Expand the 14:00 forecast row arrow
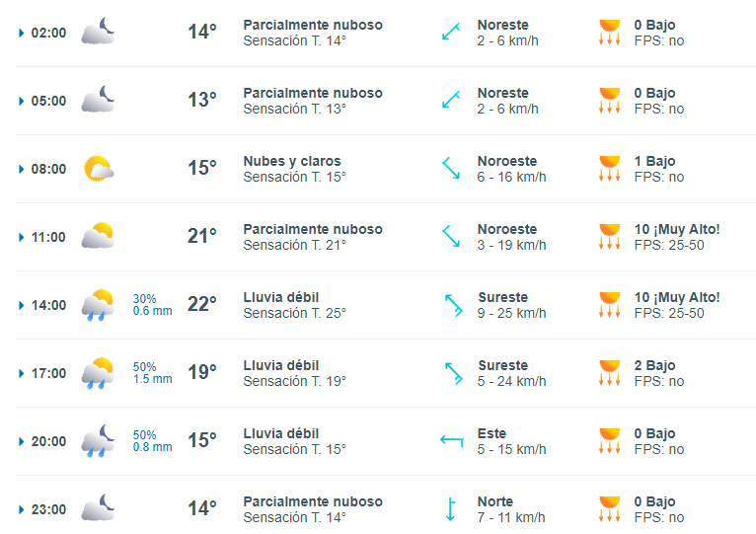Screen dimensions: 756x534 click(21, 305)
